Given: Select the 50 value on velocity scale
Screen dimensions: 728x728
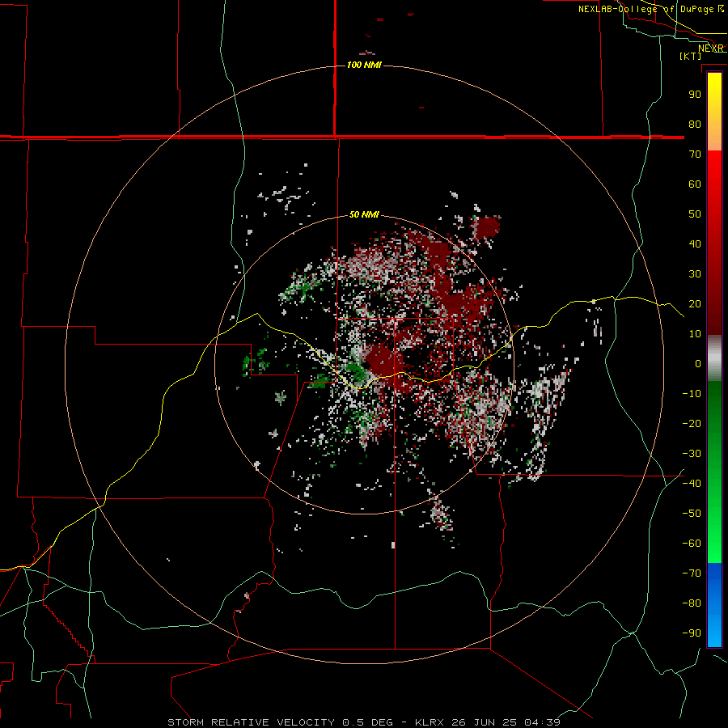Looking at the screenshot, I should point(695,214).
